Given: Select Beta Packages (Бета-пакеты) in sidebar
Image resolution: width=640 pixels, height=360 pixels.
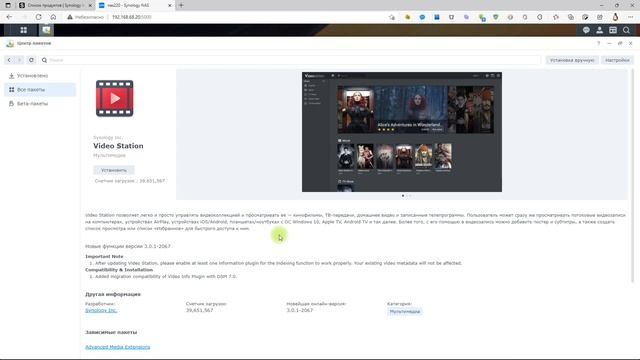Looking at the screenshot, I should [40, 104].
